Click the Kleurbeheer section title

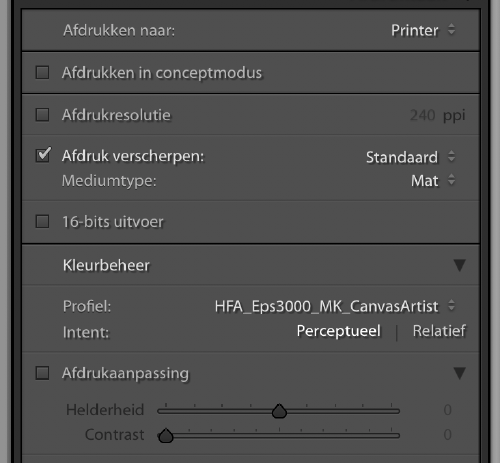point(106,265)
